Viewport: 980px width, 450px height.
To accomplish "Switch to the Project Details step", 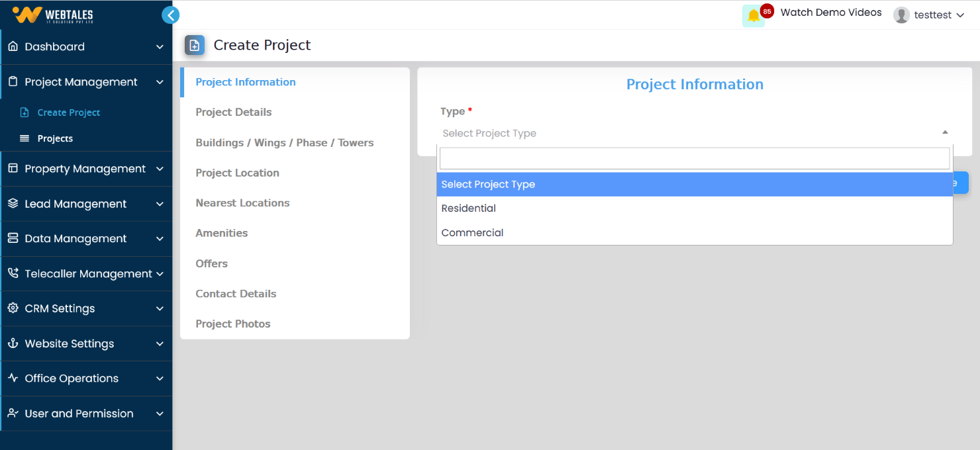I will click(233, 112).
